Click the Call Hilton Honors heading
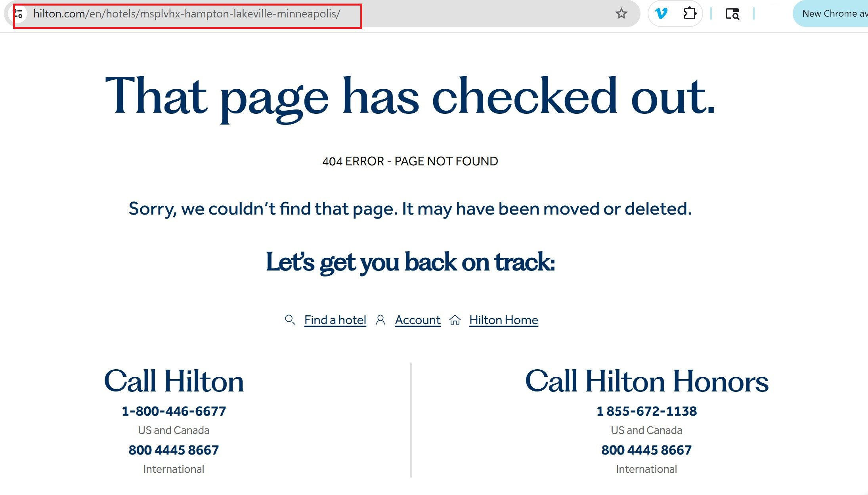The image size is (868, 495). pyautogui.click(x=646, y=381)
